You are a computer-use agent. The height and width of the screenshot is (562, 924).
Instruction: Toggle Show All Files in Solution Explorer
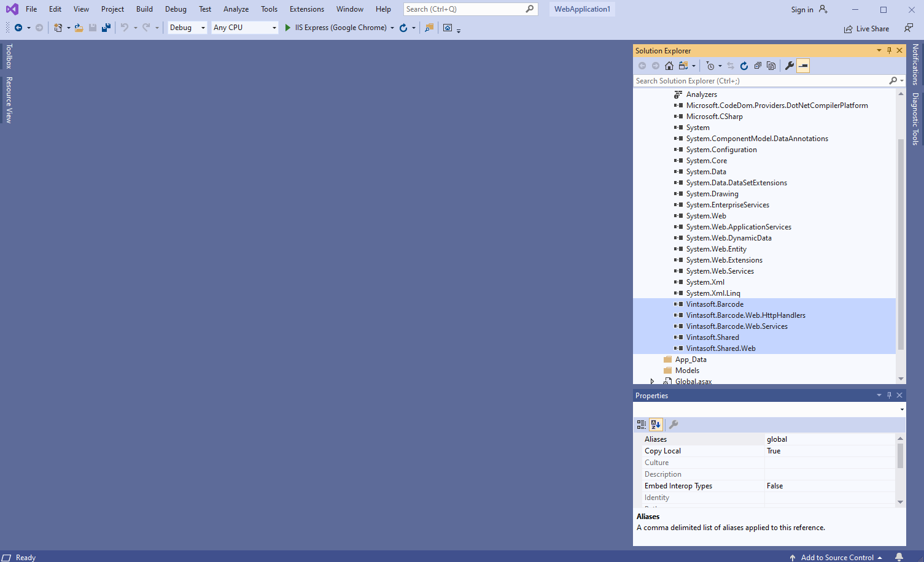(771, 66)
